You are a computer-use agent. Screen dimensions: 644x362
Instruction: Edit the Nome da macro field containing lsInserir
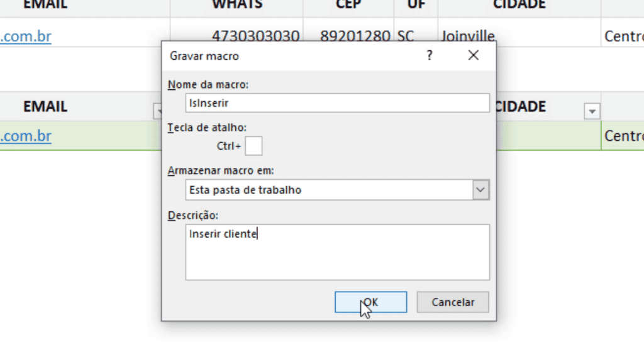[337, 102]
